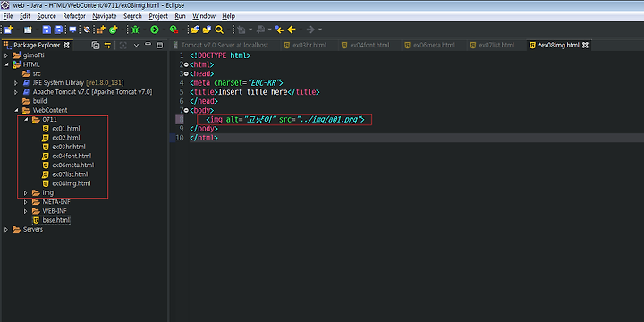This screenshot has width=644, height=322.
Task: Select ex08img.html in Package Explorer
Action: 72,183
